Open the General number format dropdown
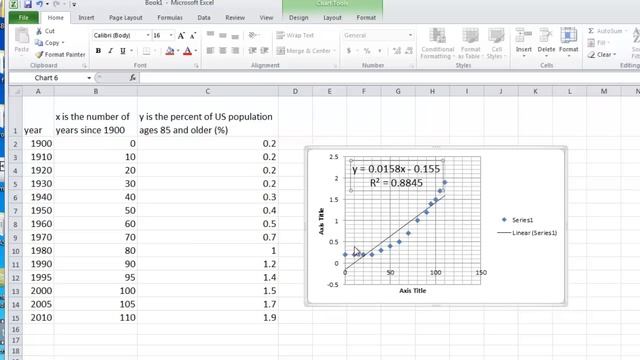This screenshot has height=360, width=640. point(410,36)
